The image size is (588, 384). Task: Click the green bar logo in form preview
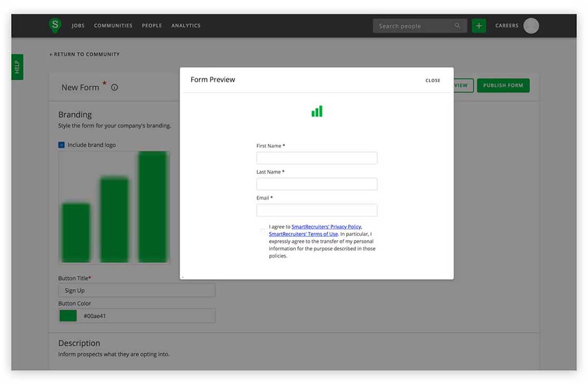click(317, 111)
